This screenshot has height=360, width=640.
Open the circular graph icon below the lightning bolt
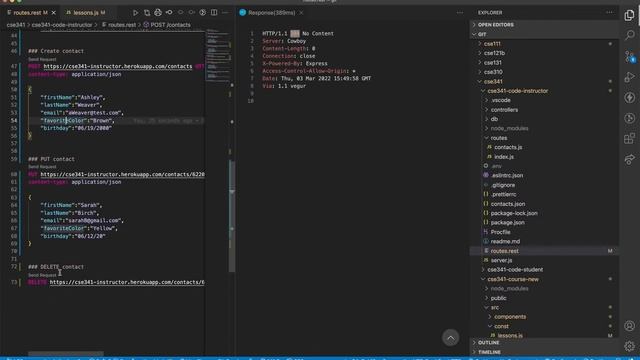click(x=629, y=118)
